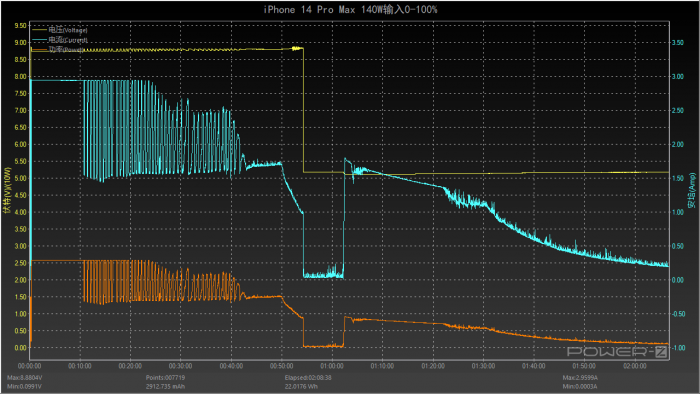The height and width of the screenshot is (394, 700).
Task: Click the Max 8.8804V voltage readout
Action: [25, 377]
